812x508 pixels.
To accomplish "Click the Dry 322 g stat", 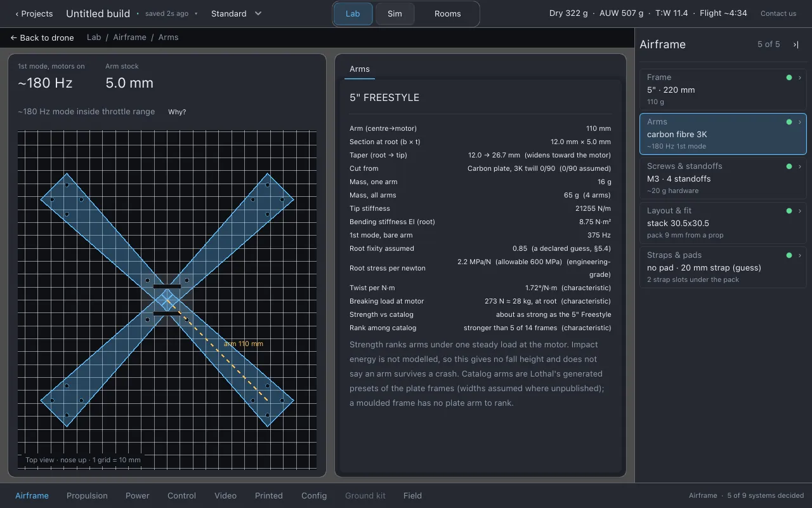I will click(568, 13).
